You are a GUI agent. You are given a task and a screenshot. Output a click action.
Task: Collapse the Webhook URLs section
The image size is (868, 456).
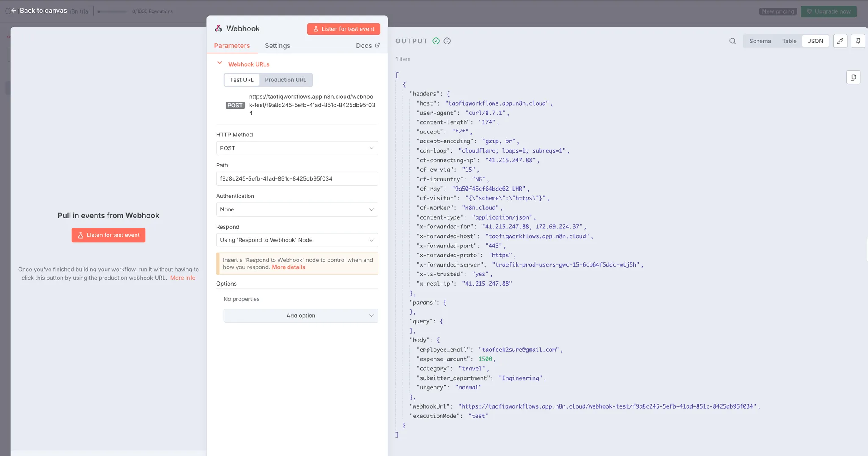tap(220, 63)
